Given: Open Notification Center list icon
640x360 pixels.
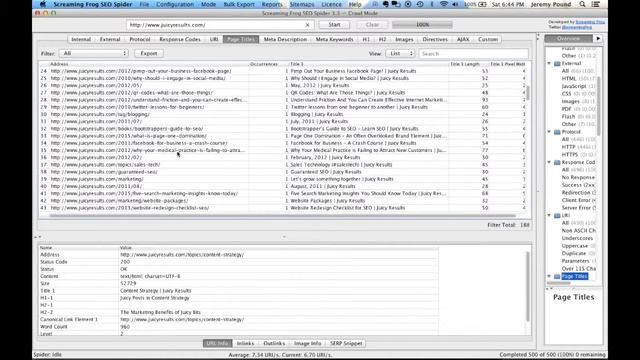Looking at the screenshot, I should click(x=596, y=4).
